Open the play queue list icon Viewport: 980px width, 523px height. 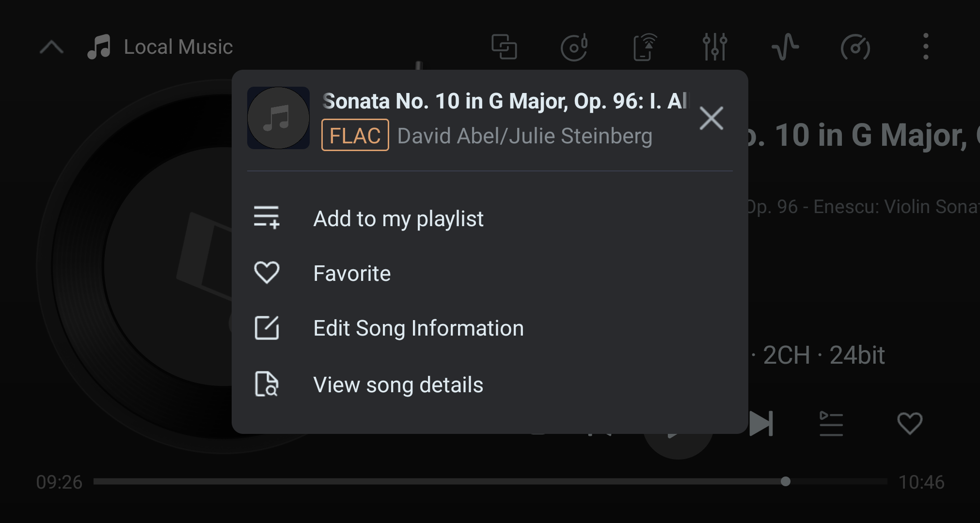(x=831, y=424)
